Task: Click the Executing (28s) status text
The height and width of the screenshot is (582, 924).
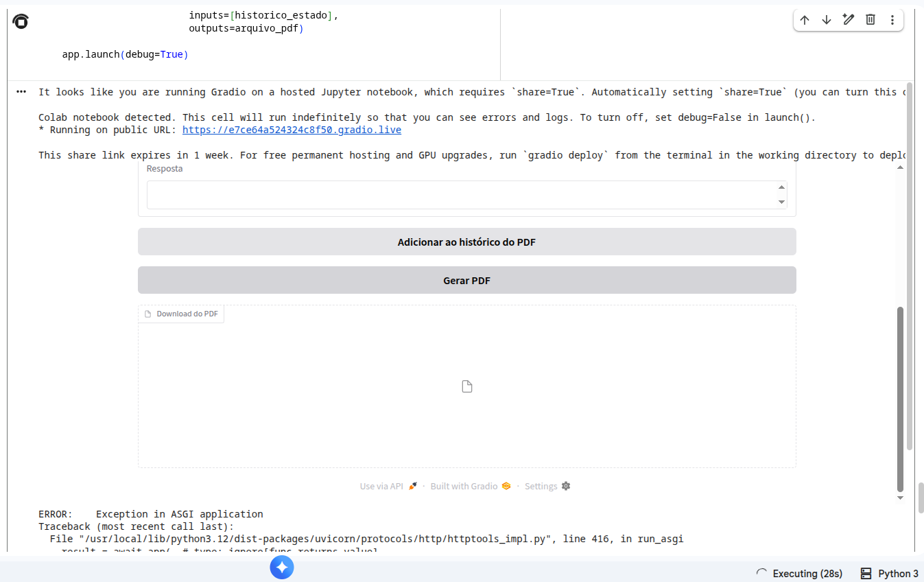Action: [807, 573]
